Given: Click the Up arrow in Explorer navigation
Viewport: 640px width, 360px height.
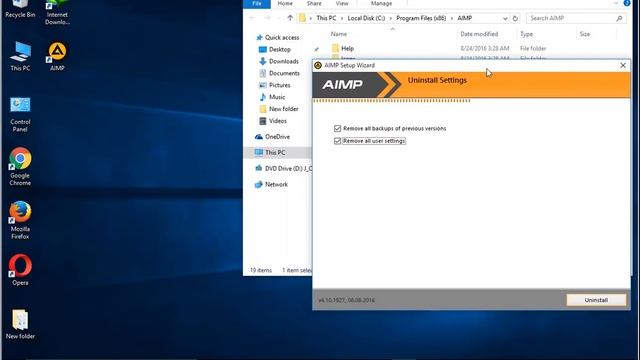Looking at the screenshot, I should [290, 18].
